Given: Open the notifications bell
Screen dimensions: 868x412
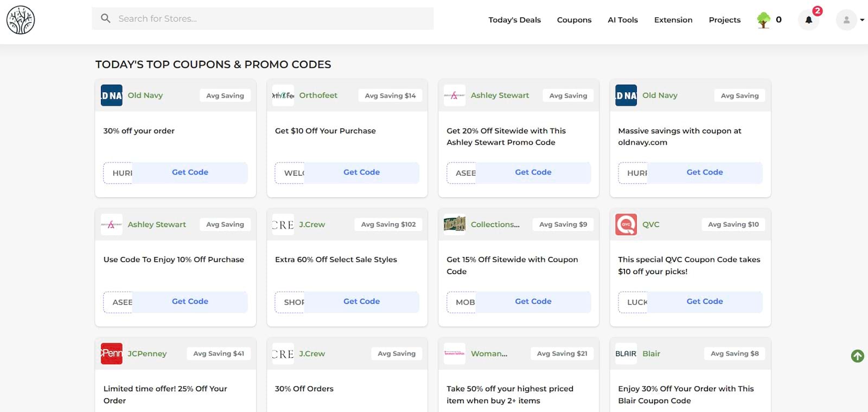Looking at the screenshot, I should tap(808, 20).
